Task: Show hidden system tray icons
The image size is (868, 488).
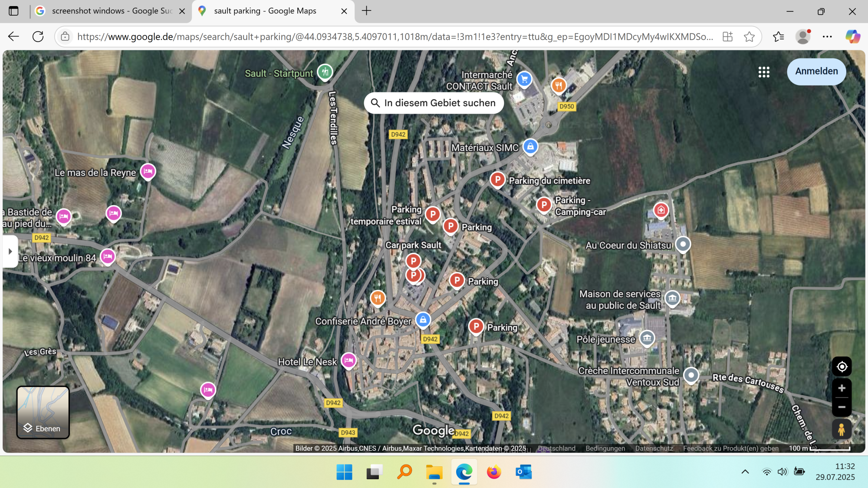Action: click(745, 472)
